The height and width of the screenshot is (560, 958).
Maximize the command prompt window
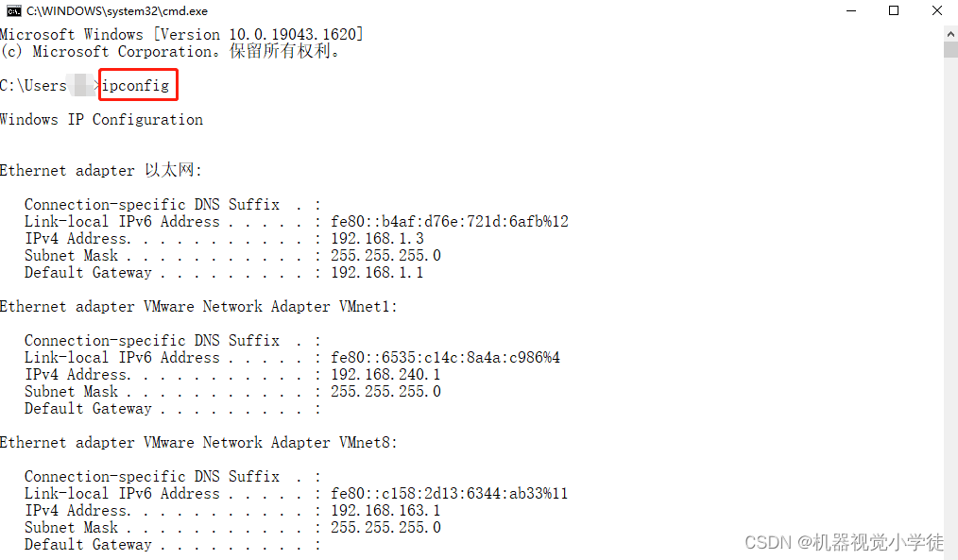(x=894, y=11)
